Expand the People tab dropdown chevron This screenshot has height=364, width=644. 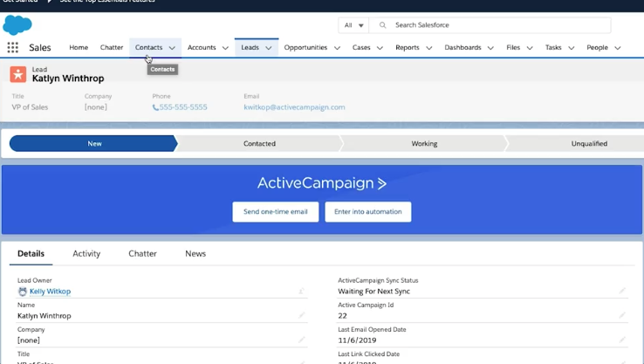[x=617, y=48]
